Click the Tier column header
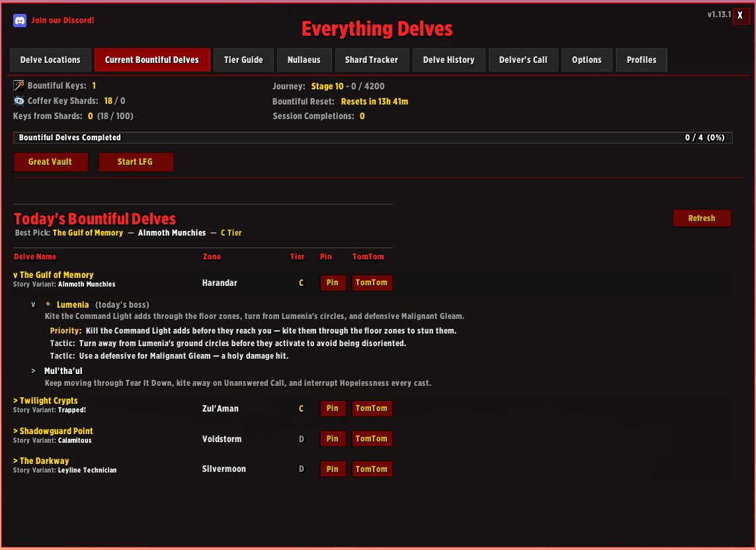This screenshot has height=550, width=756. pyautogui.click(x=298, y=257)
